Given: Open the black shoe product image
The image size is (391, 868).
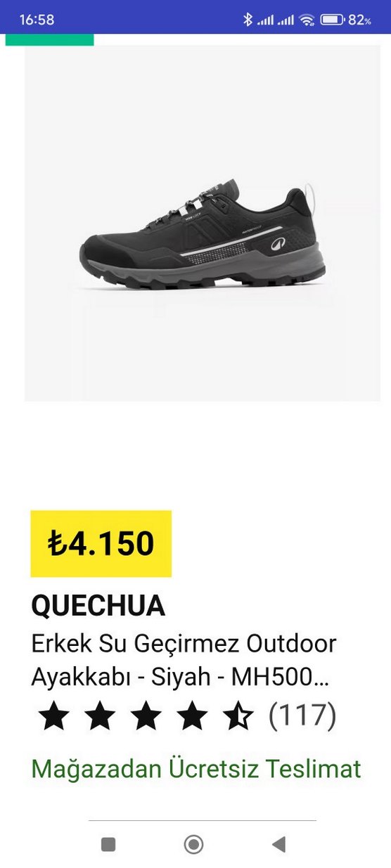Looking at the screenshot, I should point(203,224).
